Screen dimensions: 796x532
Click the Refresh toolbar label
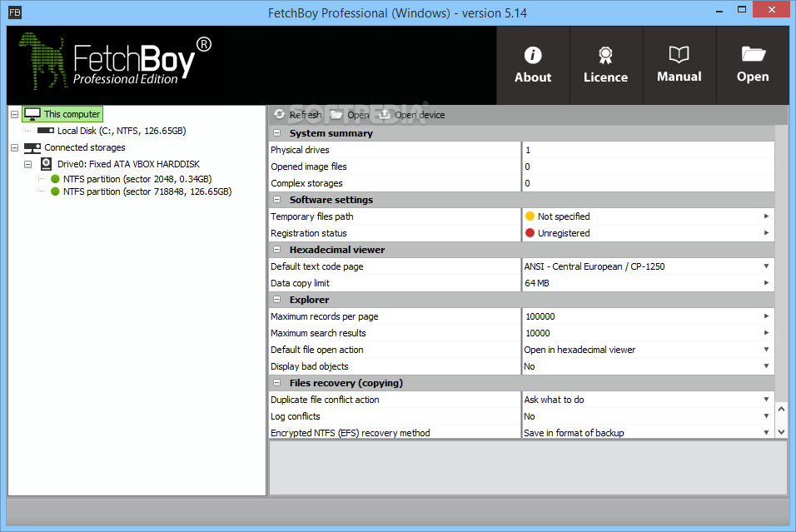[305, 115]
